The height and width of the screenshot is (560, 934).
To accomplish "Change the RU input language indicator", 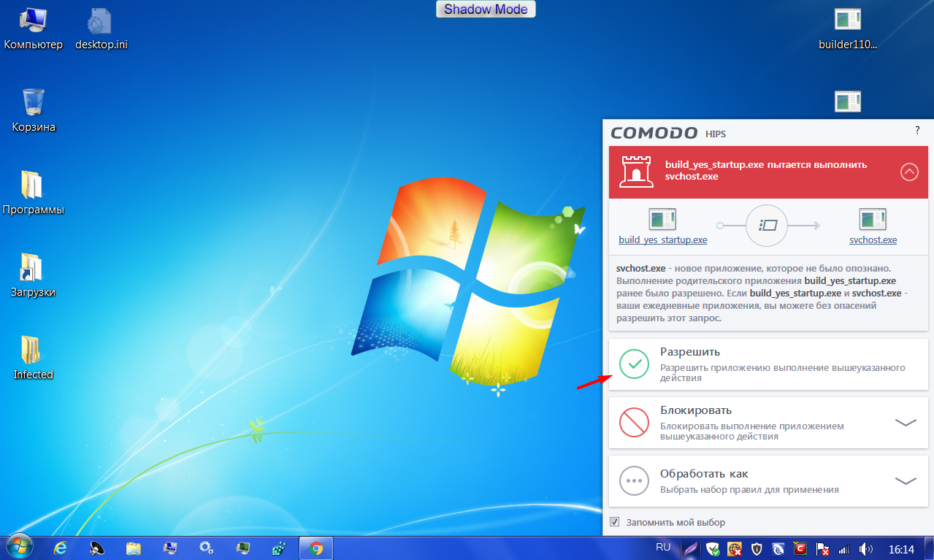I will click(x=663, y=547).
